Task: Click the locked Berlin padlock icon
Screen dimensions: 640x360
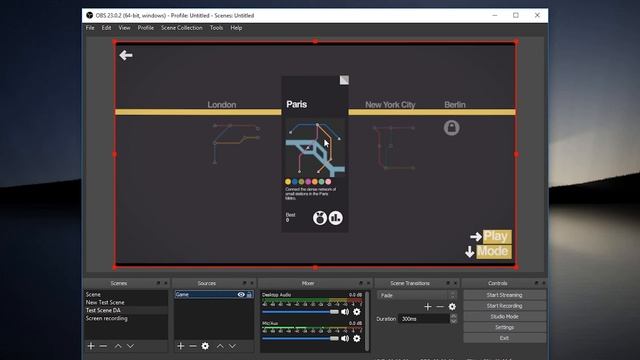Action: [x=451, y=128]
